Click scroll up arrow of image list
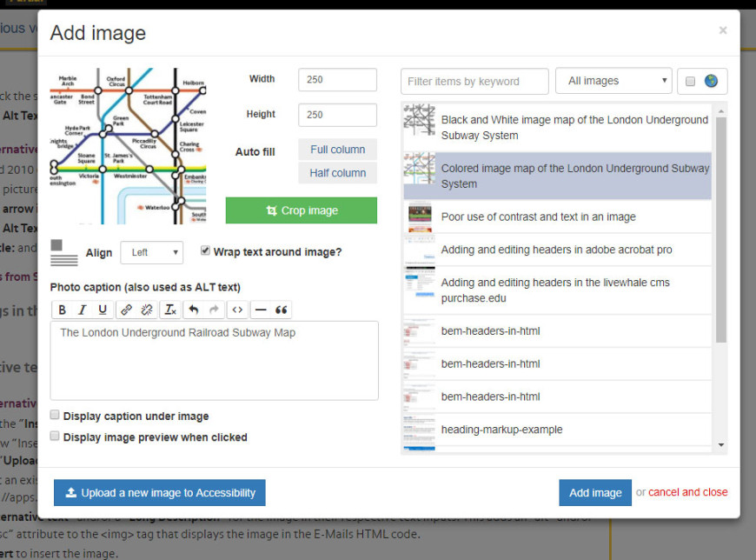The image size is (756, 560). (721, 111)
